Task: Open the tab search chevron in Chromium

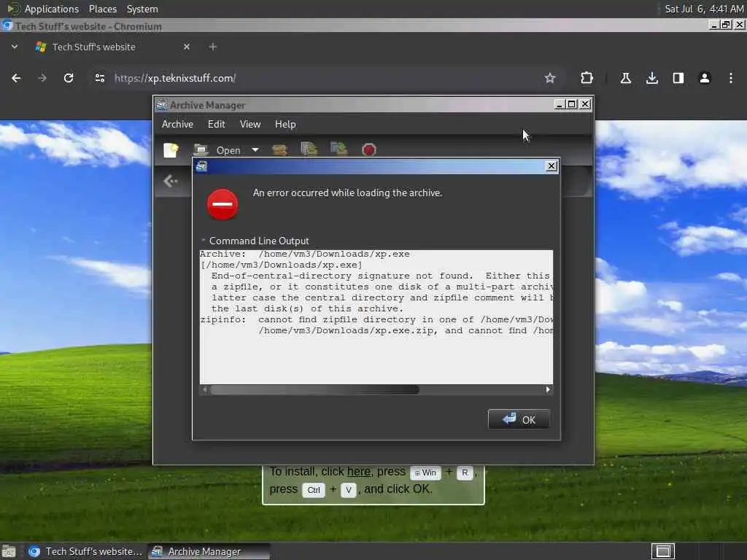Action: coord(15,47)
